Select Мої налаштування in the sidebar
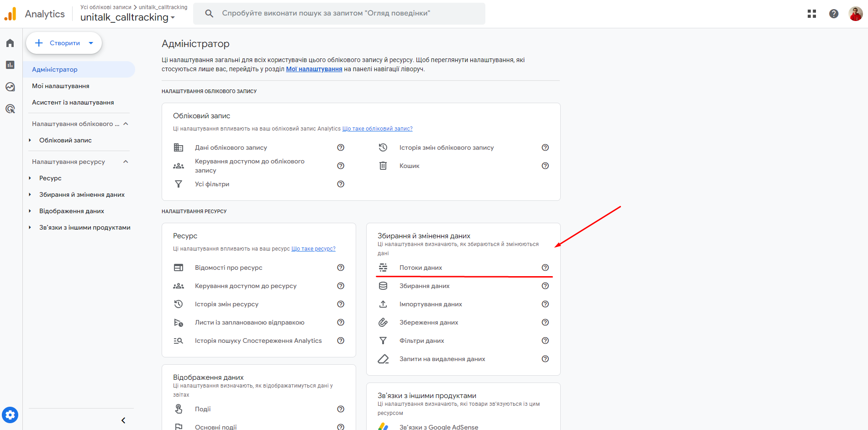Screen dimensions: 868x430 point(61,86)
